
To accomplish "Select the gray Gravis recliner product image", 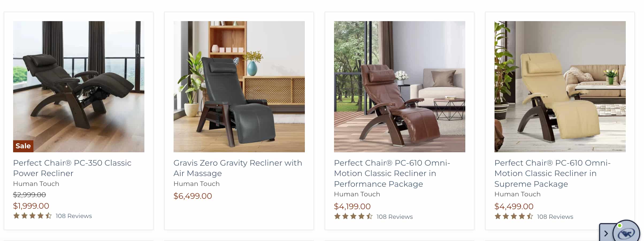I will pos(239,87).
